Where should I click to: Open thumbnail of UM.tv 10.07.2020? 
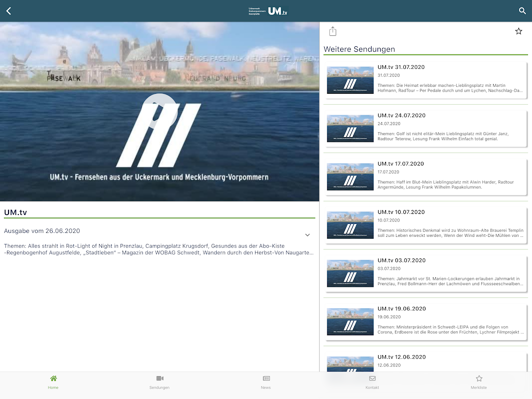(350, 225)
